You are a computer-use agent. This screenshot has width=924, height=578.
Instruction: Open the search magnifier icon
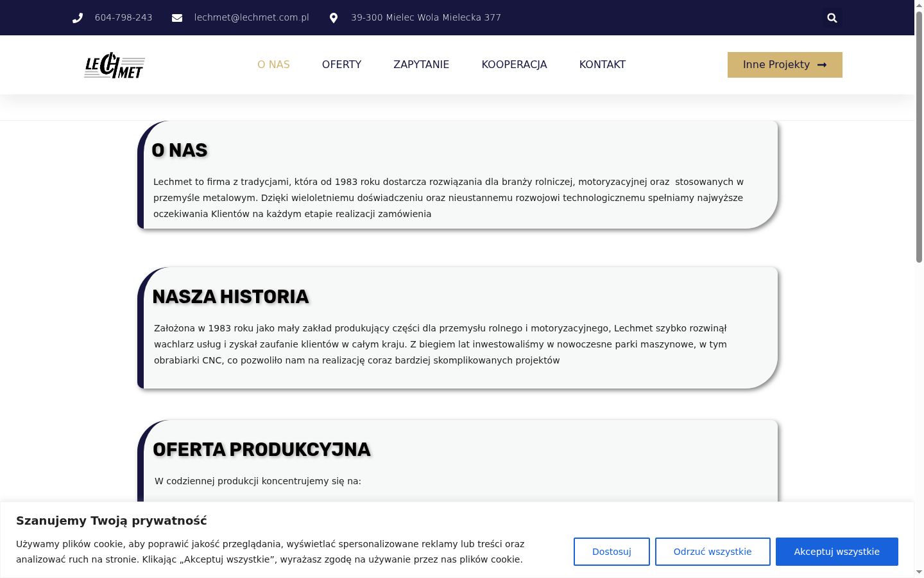[x=832, y=18]
